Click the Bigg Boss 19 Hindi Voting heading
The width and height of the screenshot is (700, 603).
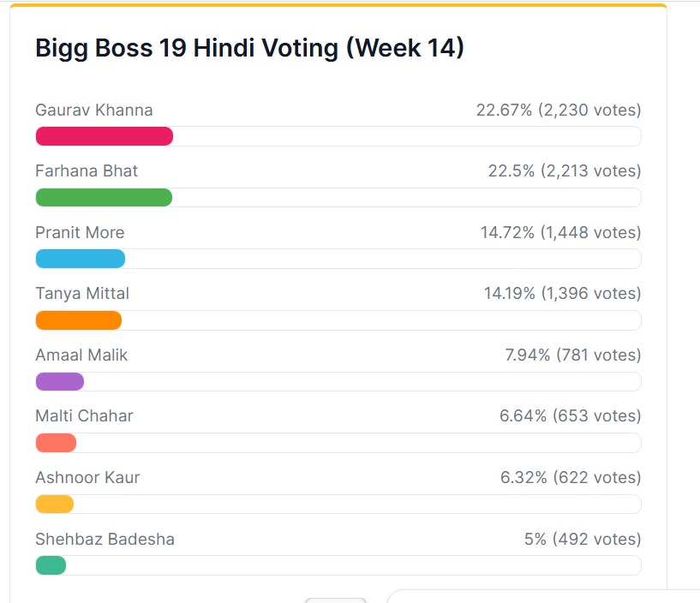pyautogui.click(x=249, y=49)
